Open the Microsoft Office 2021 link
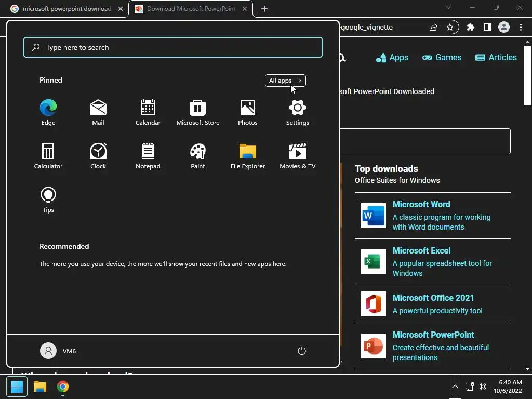The width and height of the screenshot is (532, 399). tap(433, 298)
